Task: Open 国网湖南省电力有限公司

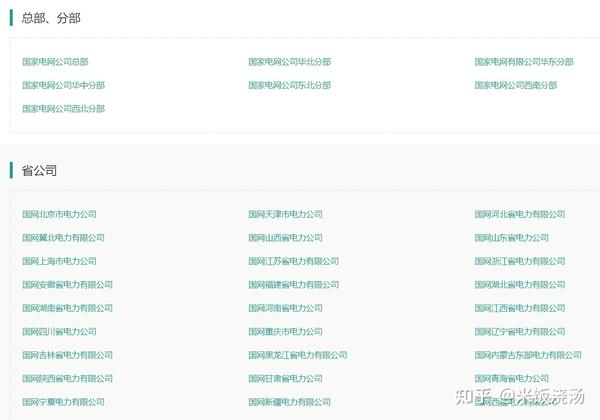Action: click(x=67, y=308)
